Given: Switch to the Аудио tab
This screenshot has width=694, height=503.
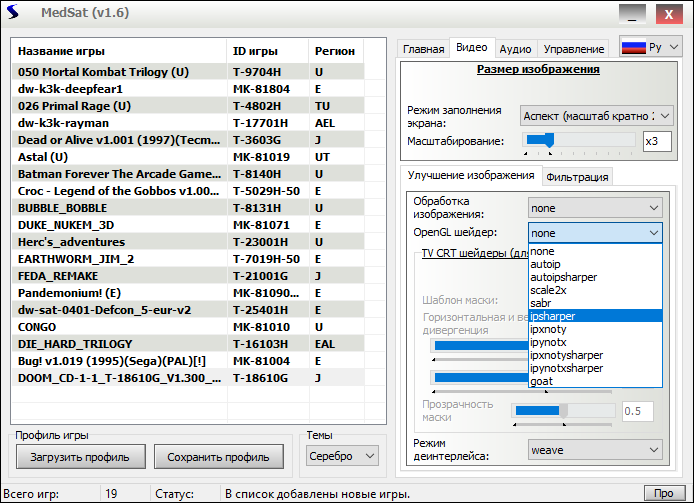Looking at the screenshot, I should (515, 49).
